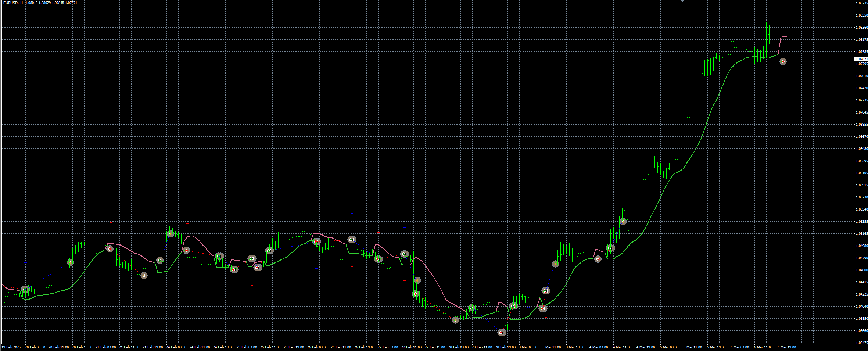The height and width of the screenshot is (351, 868).
Task: Click the red marker near 4 Mar 03:00
Action: tap(598, 259)
